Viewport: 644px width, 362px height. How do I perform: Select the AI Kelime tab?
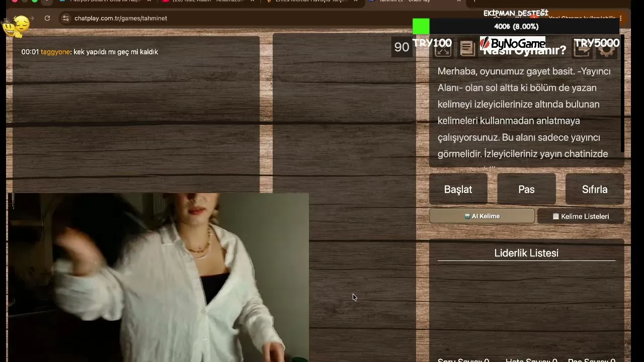point(482,216)
